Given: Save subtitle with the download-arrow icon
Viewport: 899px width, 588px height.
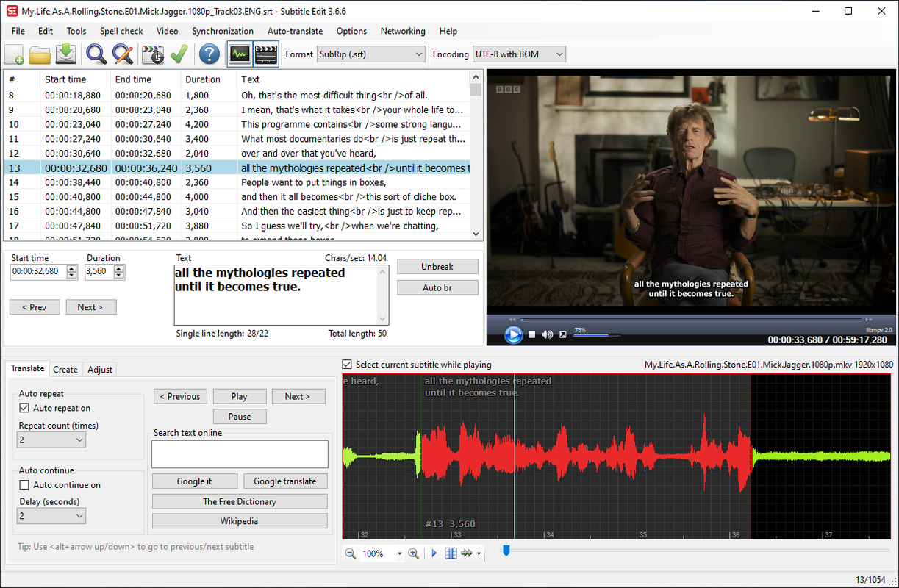Looking at the screenshot, I should pos(65,54).
